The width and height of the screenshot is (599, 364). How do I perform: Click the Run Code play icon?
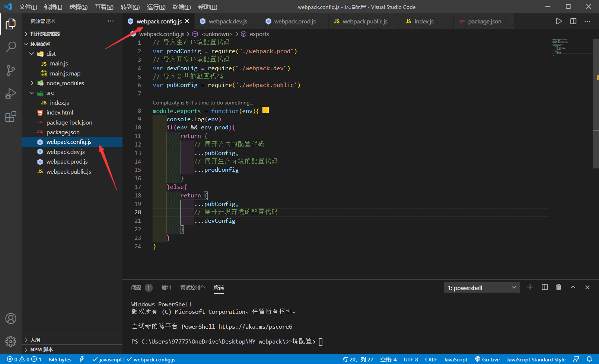(x=558, y=21)
